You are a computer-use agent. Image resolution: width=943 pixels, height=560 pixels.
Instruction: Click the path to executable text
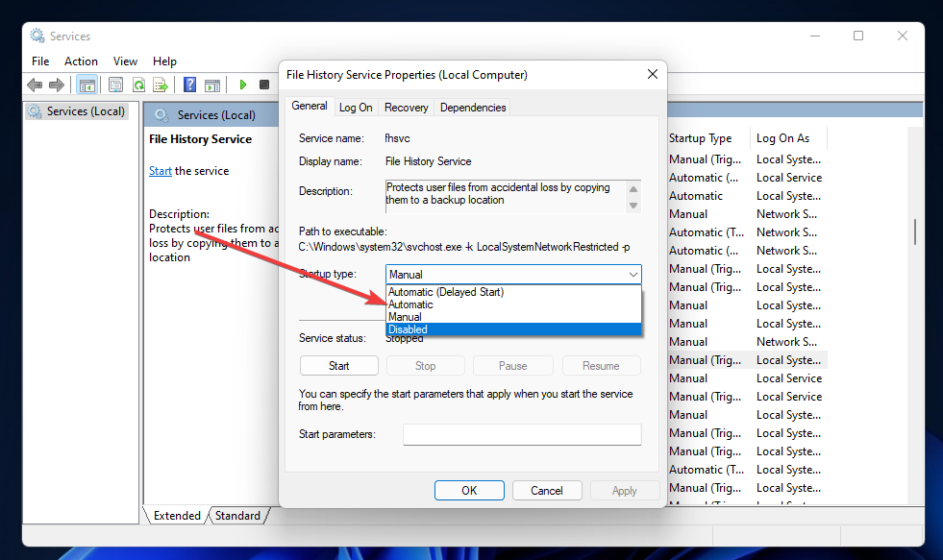pos(464,247)
